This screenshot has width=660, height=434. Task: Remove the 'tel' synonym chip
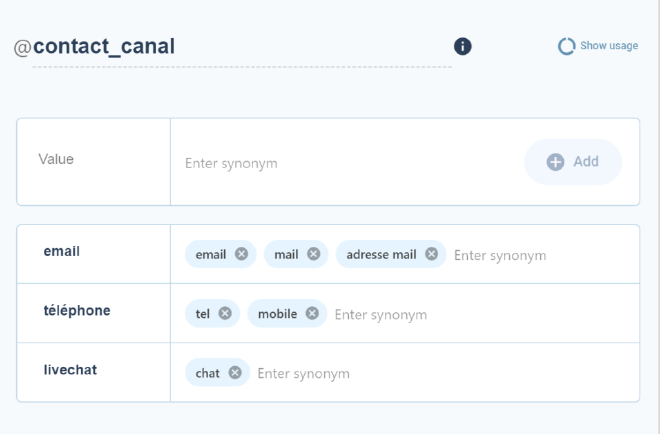[225, 313]
